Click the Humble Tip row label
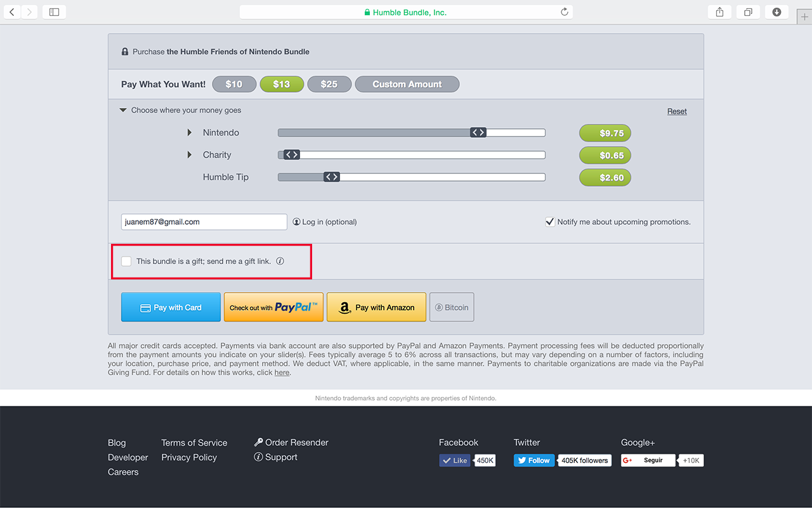812x508 pixels. pyautogui.click(x=226, y=177)
